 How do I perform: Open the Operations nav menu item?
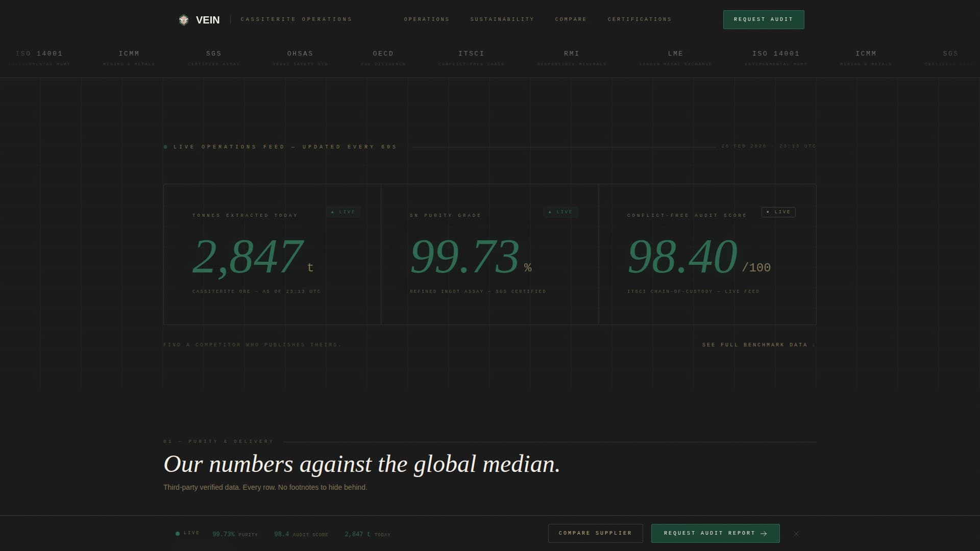[427, 19]
